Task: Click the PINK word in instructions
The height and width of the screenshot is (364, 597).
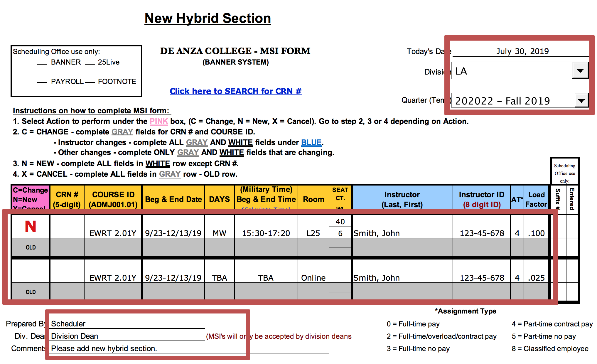Action: (x=159, y=121)
